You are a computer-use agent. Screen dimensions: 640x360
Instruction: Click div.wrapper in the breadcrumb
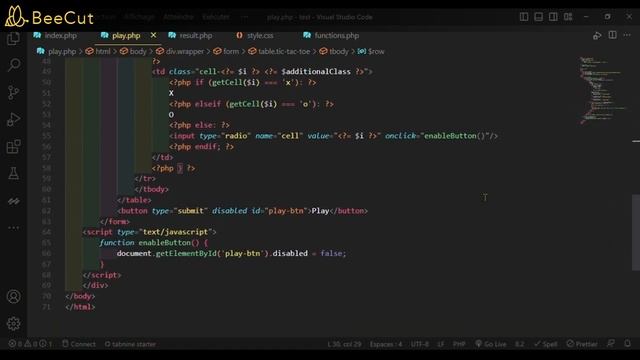point(185,51)
